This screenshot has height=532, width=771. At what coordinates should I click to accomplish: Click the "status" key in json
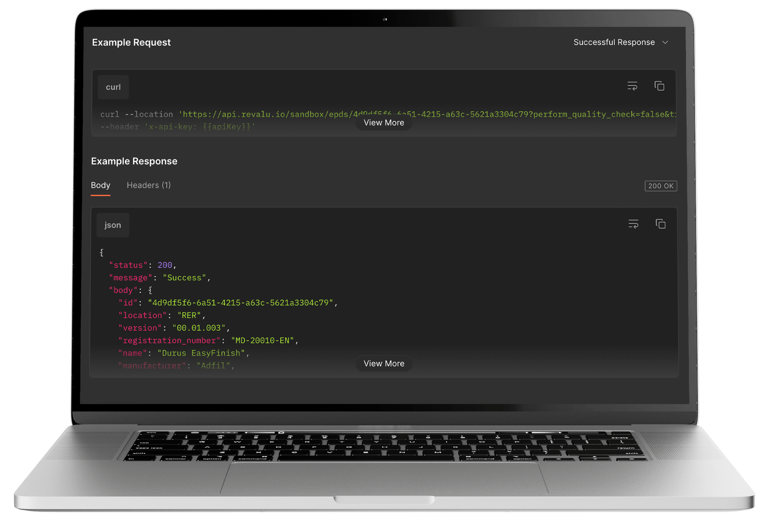click(128, 265)
